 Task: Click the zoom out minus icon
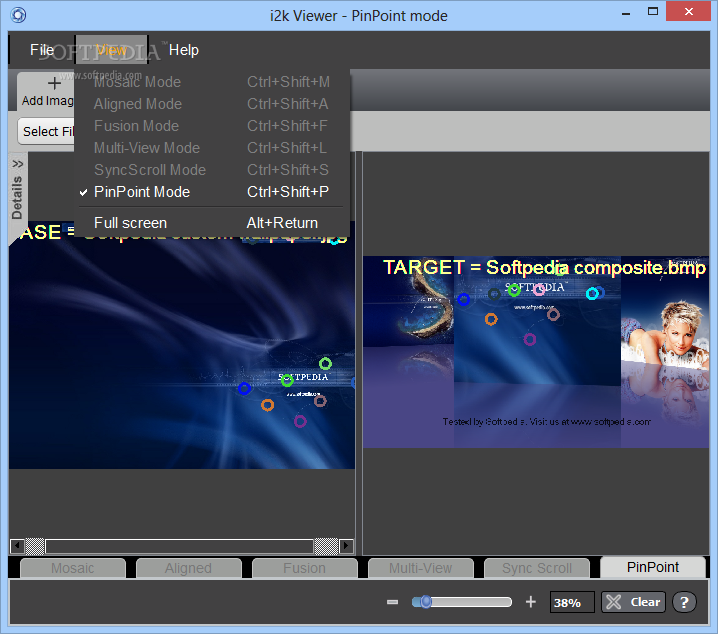(392, 602)
